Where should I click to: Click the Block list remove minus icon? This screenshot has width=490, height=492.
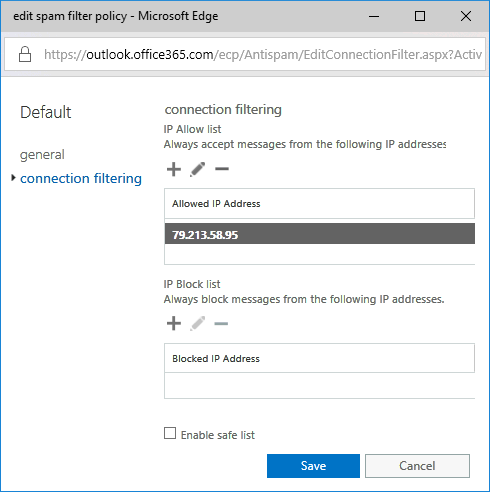[221, 323]
